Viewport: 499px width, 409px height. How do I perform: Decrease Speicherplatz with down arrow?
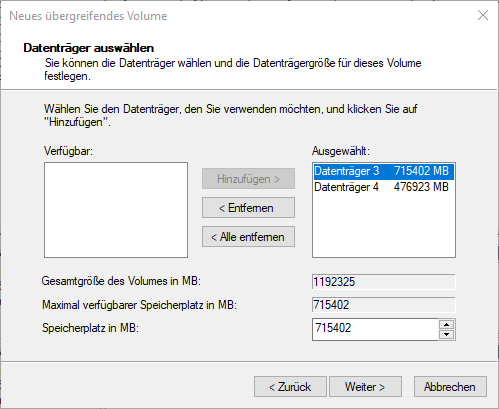click(x=447, y=334)
